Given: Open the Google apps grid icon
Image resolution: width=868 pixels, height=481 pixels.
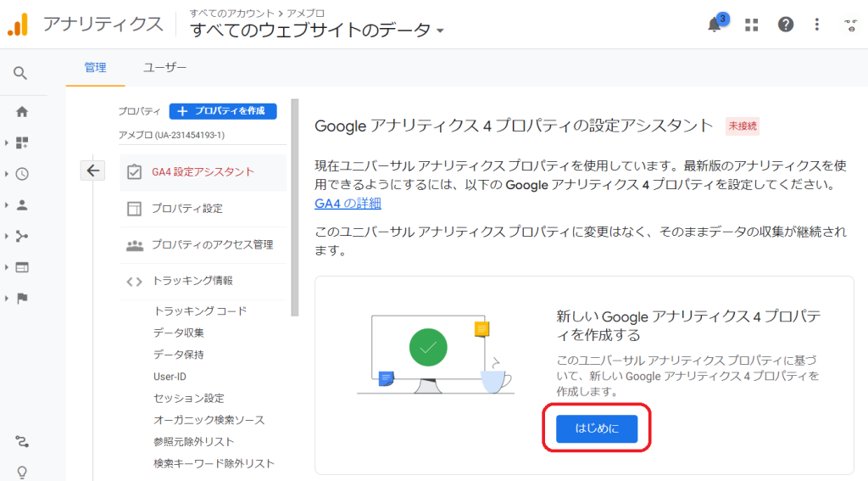Looking at the screenshot, I should (x=751, y=25).
